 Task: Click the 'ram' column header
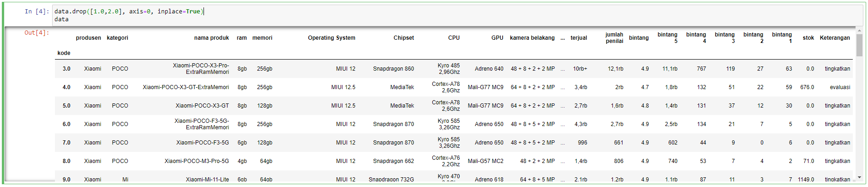pyautogui.click(x=242, y=38)
